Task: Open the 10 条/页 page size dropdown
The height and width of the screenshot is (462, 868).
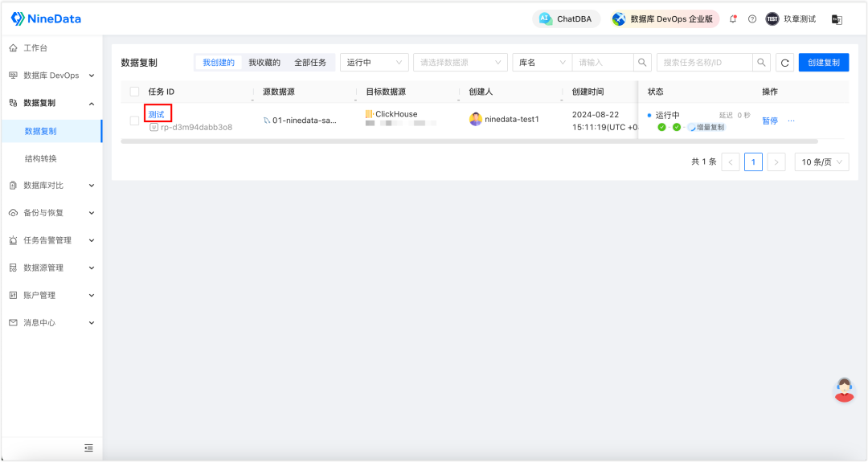Action: (821, 161)
